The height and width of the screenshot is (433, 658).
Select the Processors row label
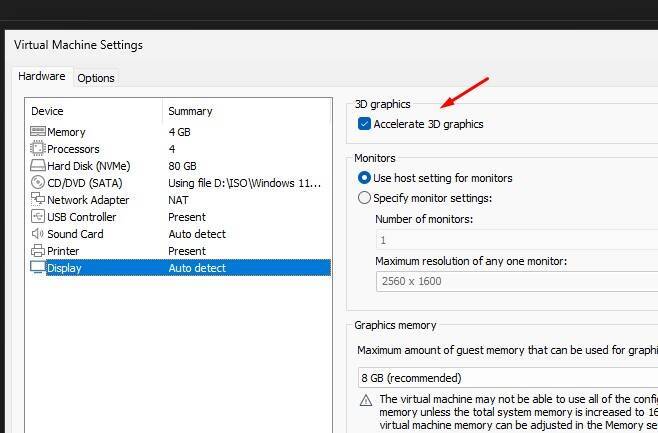click(73, 149)
